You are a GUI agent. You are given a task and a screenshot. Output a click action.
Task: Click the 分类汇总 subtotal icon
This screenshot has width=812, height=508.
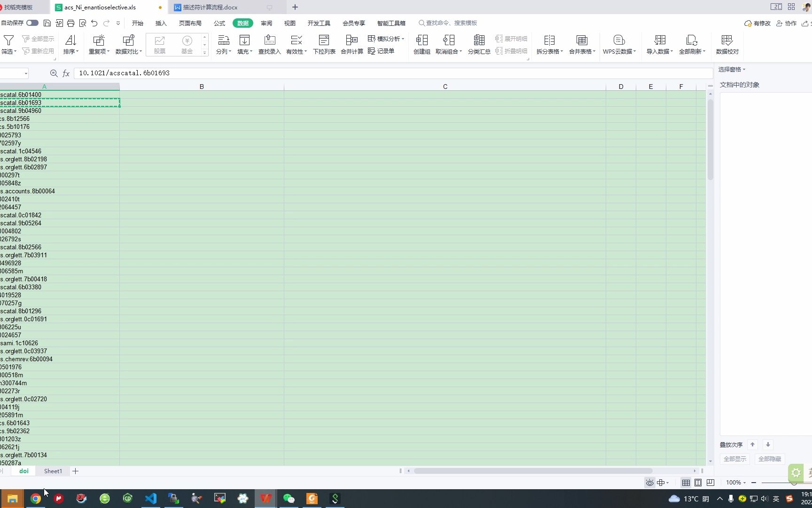(479, 40)
